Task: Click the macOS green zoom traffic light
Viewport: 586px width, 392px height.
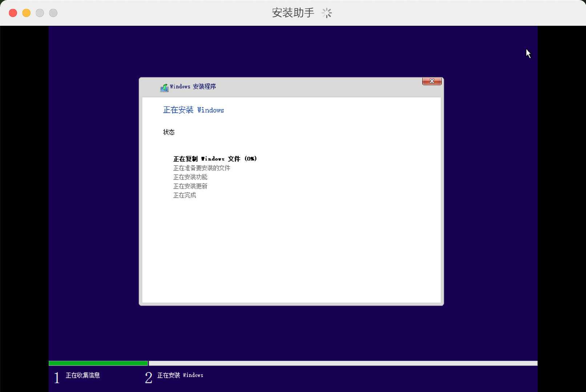Action: point(40,12)
